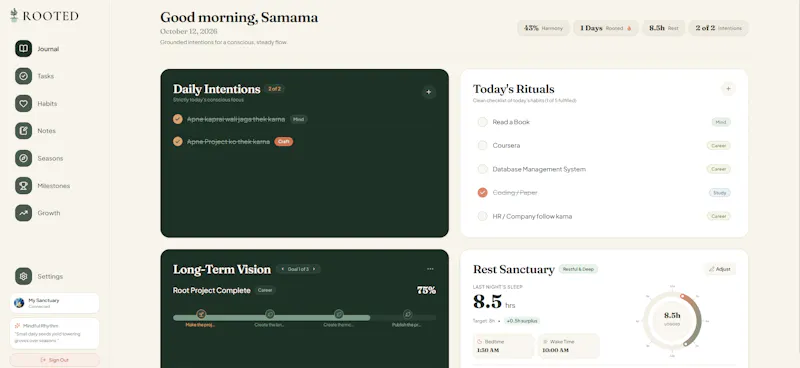Click the Mindful Rhythm quote card
Viewport: 800px width, 368px height.
(55, 333)
